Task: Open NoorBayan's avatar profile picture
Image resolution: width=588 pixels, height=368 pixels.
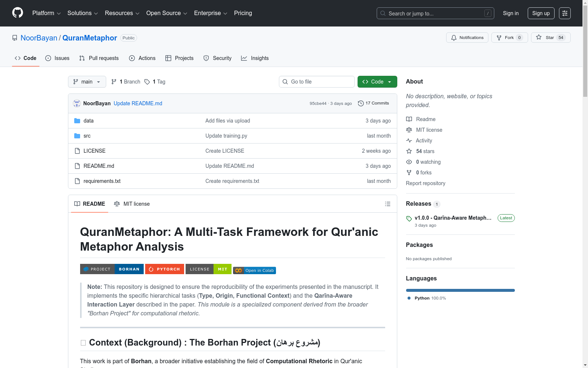Action: [77, 103]
